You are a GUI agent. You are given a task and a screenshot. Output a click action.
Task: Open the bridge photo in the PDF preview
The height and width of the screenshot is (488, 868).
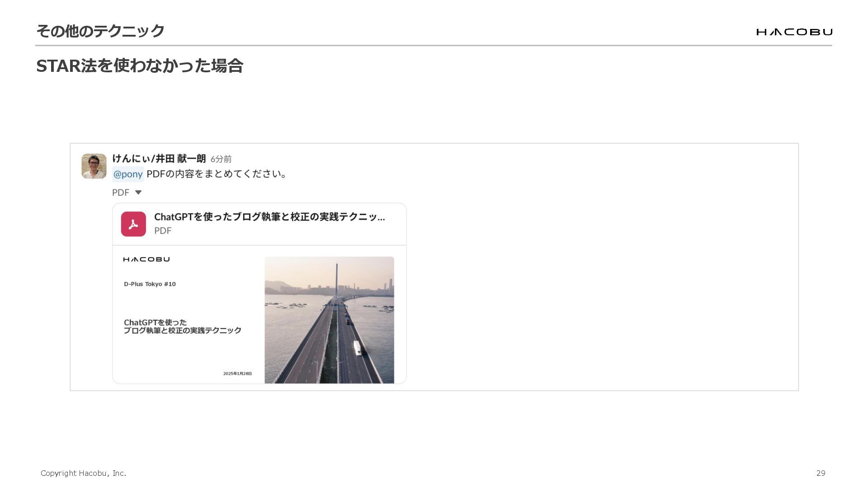[329, 320]
